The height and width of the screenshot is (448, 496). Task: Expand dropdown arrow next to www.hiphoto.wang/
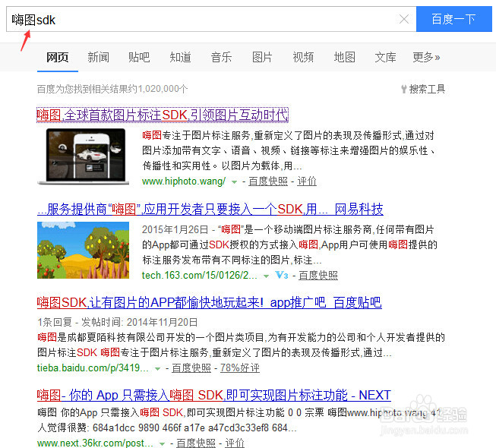(x=235, y=181)
